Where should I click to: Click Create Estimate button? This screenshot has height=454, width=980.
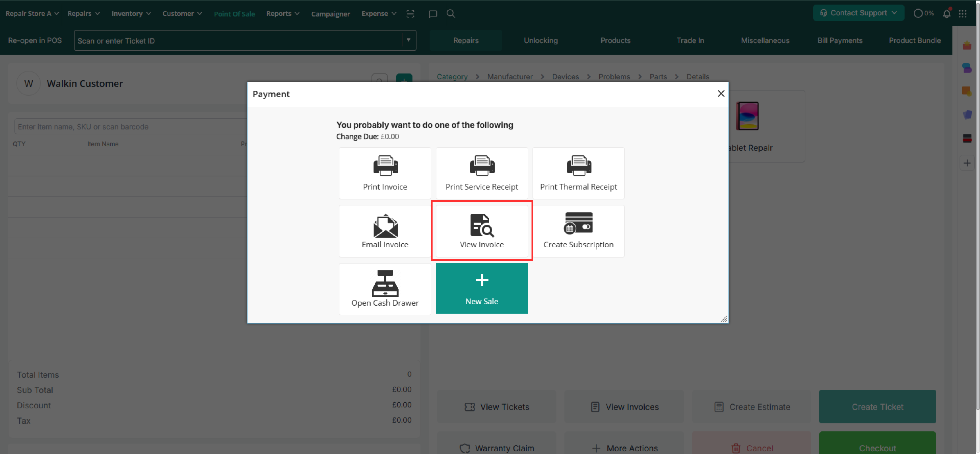pos(751,406)
